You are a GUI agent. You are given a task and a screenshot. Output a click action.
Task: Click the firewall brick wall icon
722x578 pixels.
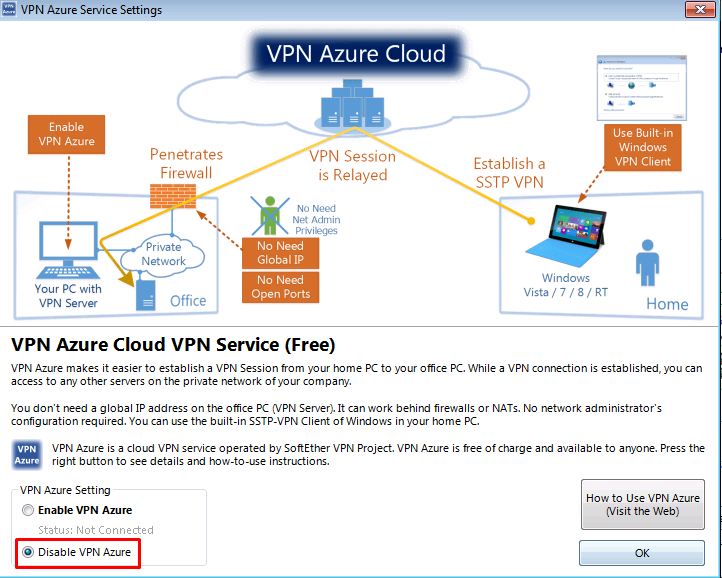[173, 196]
